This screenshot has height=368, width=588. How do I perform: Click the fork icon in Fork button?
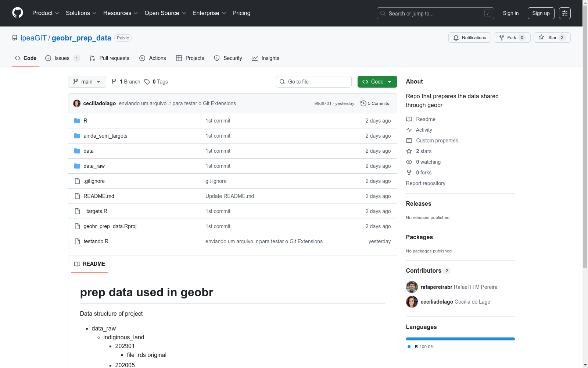(502, 38)
